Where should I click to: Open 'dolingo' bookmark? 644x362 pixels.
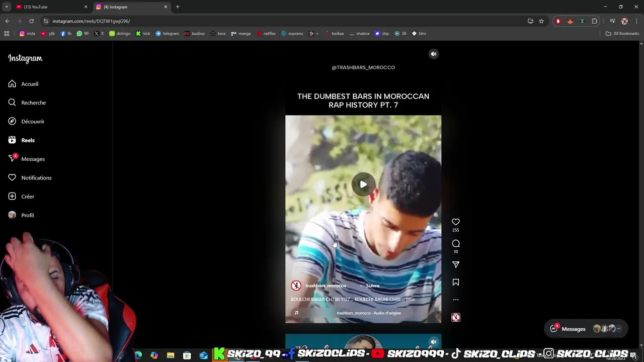pyautogui.click(x=120, y=34)
